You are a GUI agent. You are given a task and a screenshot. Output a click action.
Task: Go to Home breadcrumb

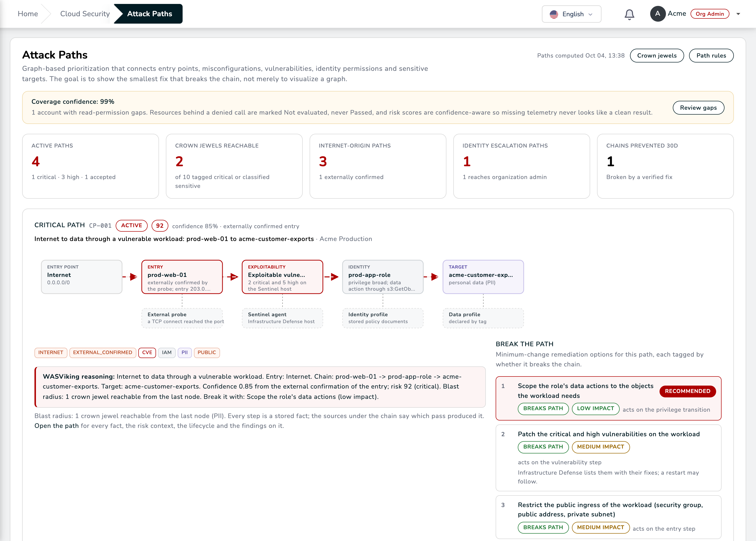(28, 14)
